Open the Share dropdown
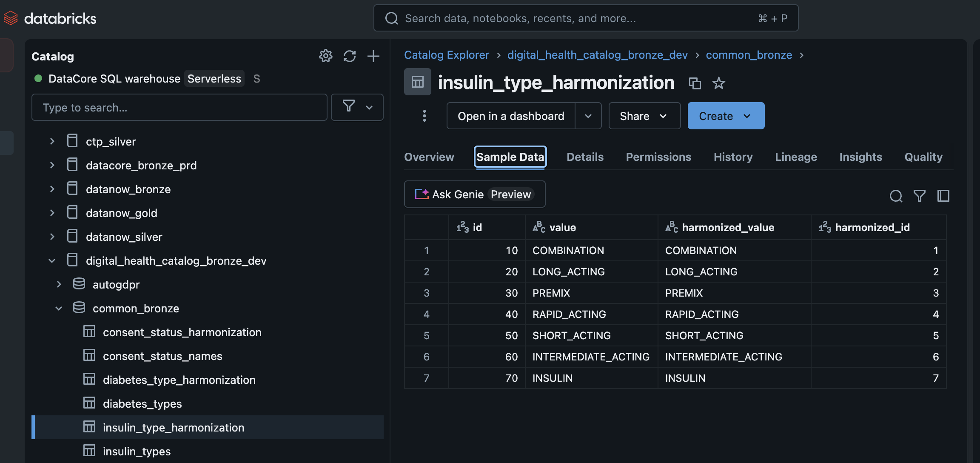Screen dimensions: 980x463 [644, 116]
